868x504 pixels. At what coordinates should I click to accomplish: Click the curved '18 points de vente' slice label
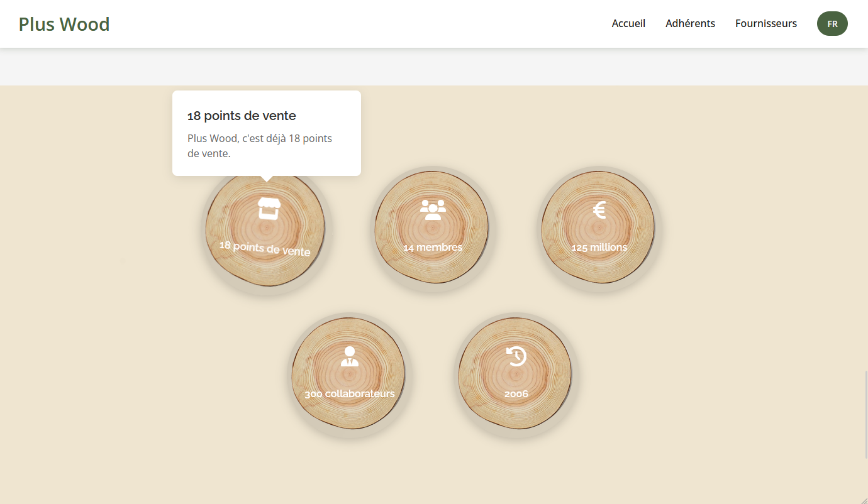pyautogui.click(x=265, y=248)
